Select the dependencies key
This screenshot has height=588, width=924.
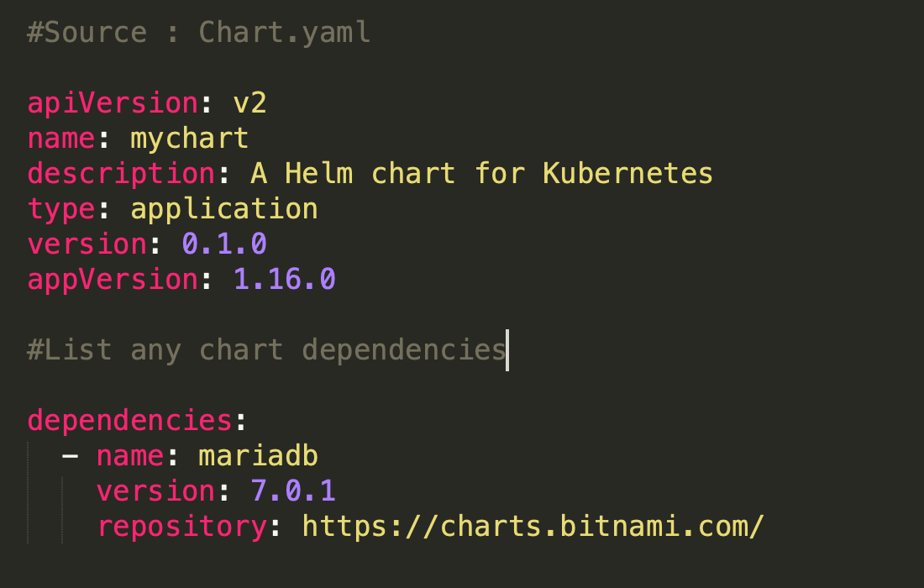128,419
